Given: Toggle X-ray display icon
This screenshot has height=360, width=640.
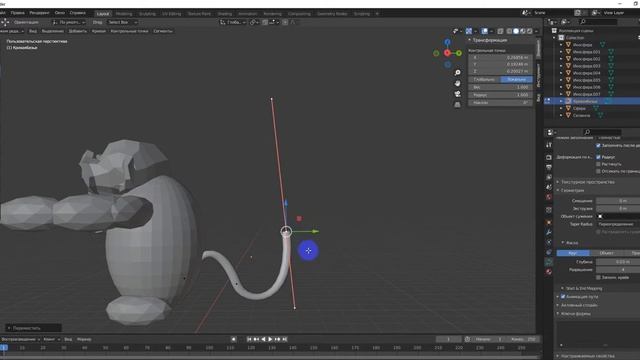Looking at the screenshot, I should pyautogui.click(x=500, y=31).
